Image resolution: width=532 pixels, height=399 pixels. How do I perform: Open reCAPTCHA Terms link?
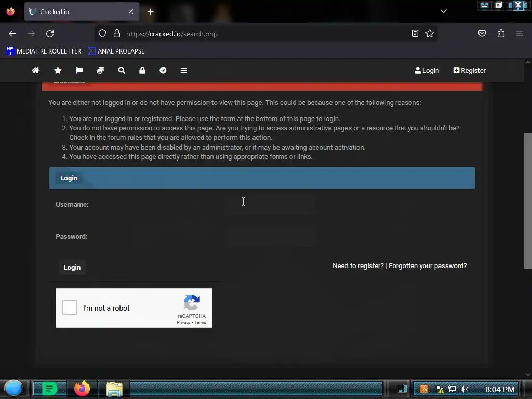click(x=200, y=322)
